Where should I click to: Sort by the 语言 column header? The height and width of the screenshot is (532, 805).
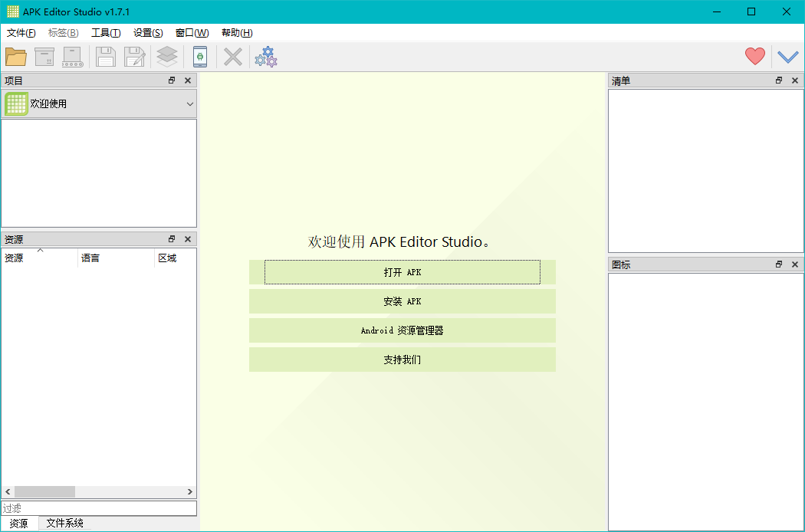point(116,258)
